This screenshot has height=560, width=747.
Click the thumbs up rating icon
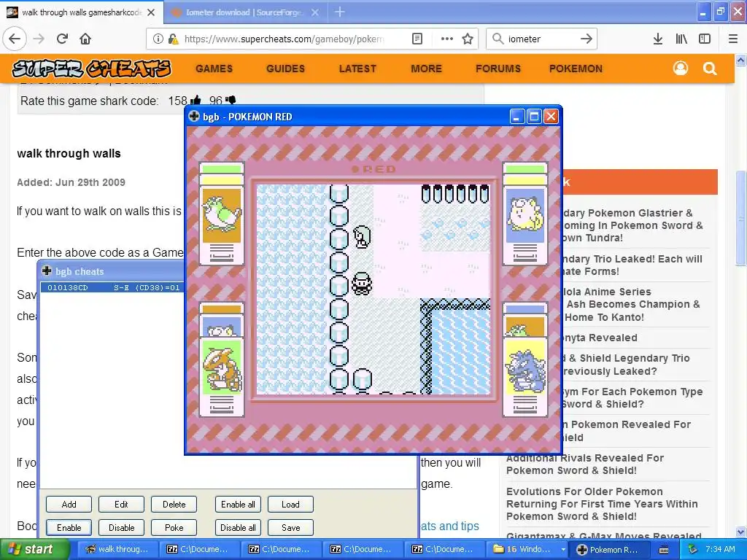[x=196, y=101]
